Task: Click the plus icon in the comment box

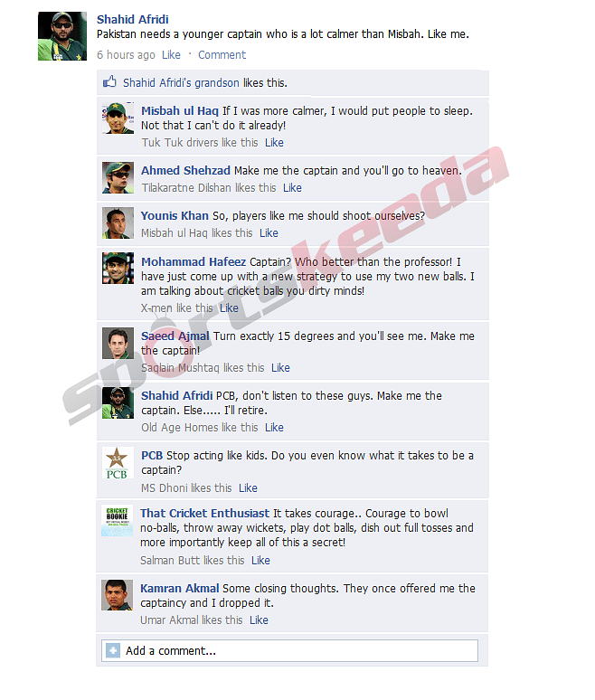Action: point(113,650)
